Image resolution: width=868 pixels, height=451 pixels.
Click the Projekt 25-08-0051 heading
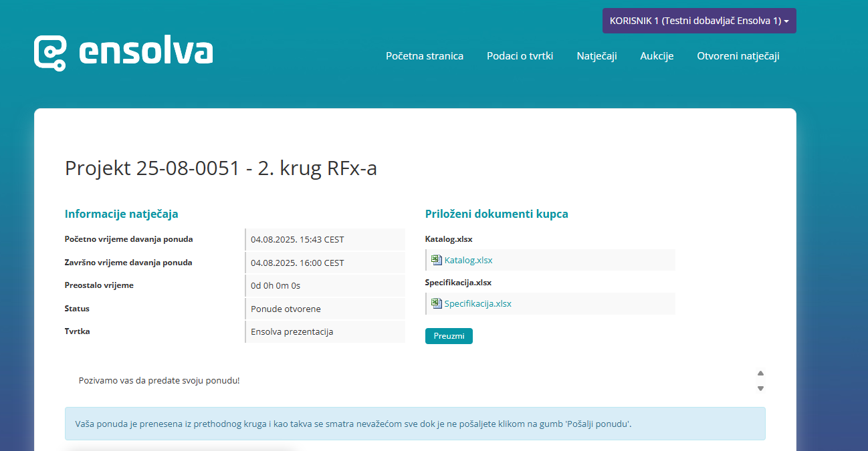click(221, 168)
